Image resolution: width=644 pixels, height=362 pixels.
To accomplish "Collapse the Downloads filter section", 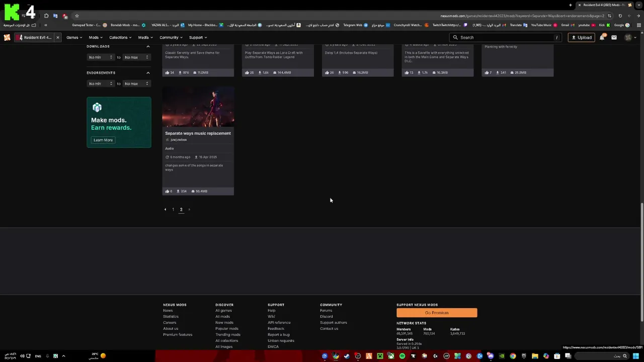I will click(x=148, y=46).
